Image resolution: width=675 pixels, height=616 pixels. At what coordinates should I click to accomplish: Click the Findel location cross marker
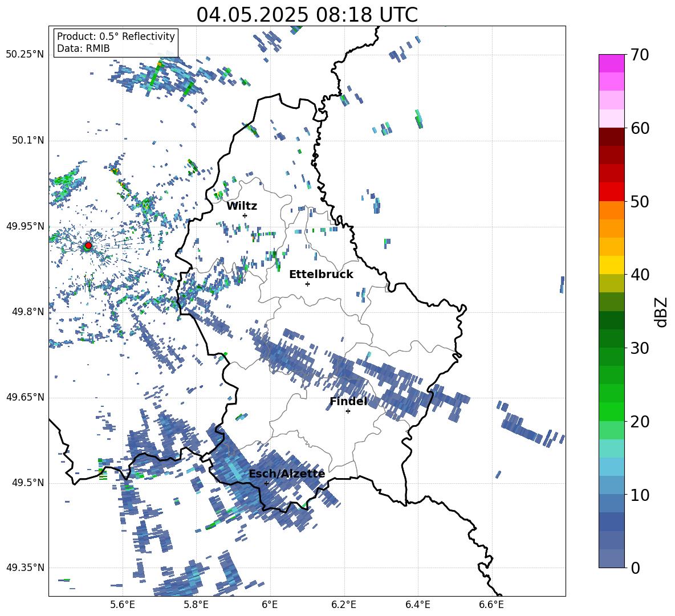(348, 411)
